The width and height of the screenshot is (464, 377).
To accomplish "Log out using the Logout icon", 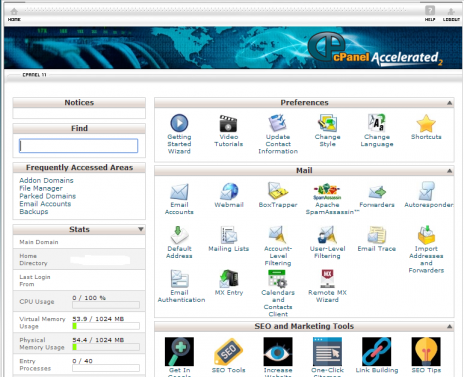I will coord(451,12).
